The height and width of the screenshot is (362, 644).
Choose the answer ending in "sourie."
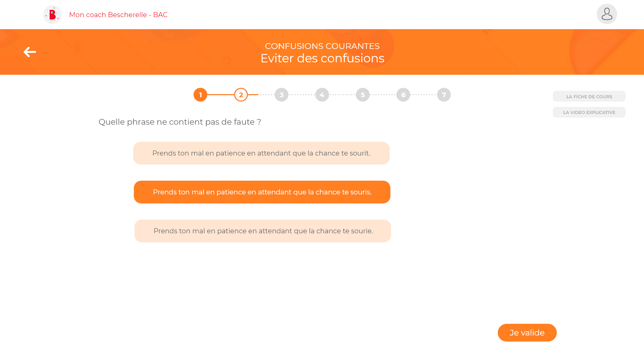pos(263,231)
